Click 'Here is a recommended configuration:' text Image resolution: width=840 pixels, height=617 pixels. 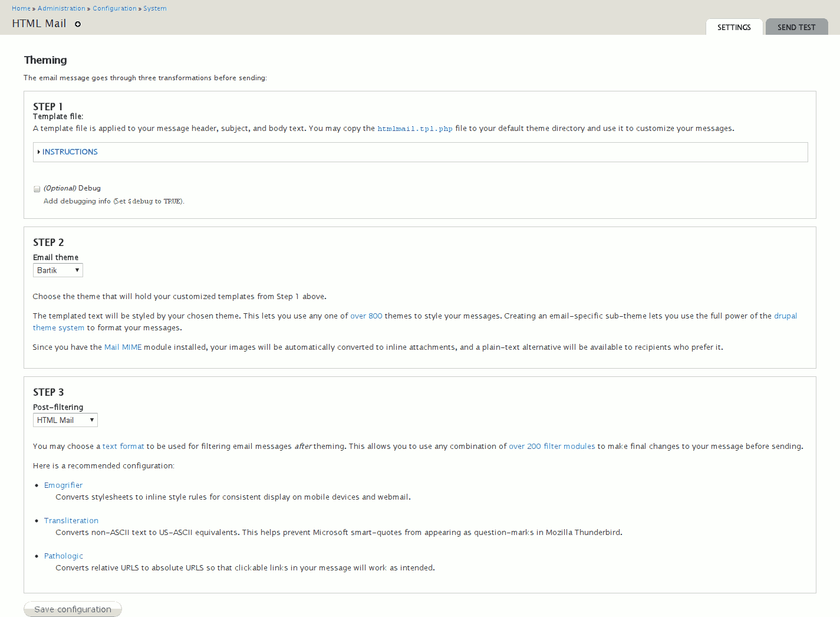point(104,466)
